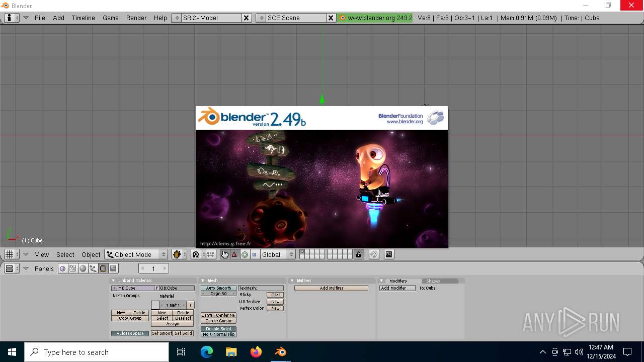Collapse the Link and Materials panel
644x362 pixels.
(x=113, y=281)
